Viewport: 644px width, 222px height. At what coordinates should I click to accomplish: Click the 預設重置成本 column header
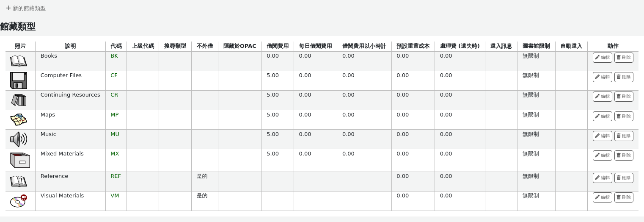413,46
